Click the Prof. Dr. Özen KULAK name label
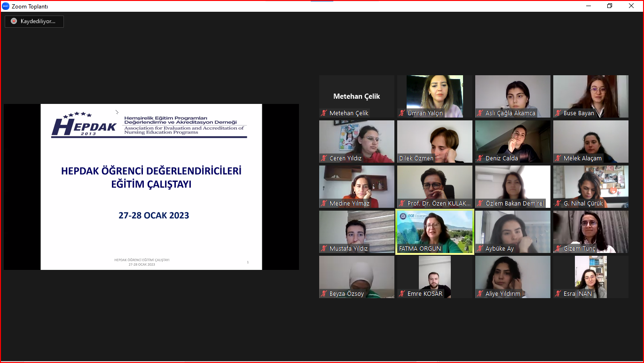Screen dimensions: 644x363 (438, 204)
